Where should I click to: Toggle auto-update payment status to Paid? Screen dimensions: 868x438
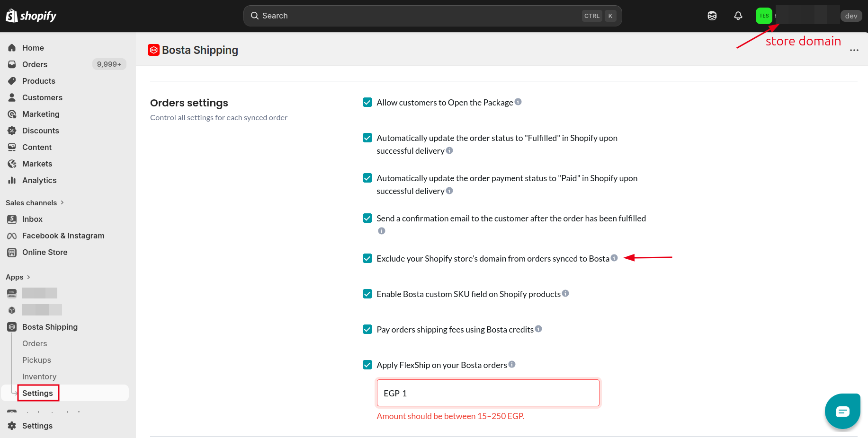(367, 178)
